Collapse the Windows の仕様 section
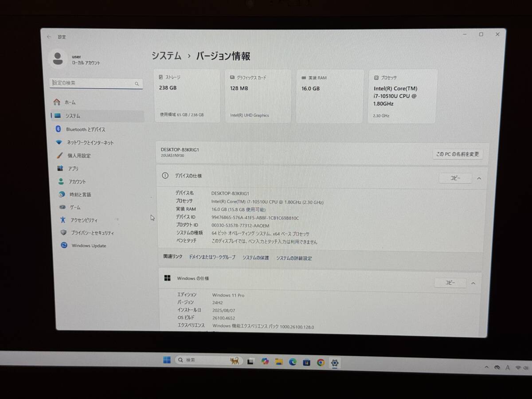This screenshot has width=532, height=399. 473,283
